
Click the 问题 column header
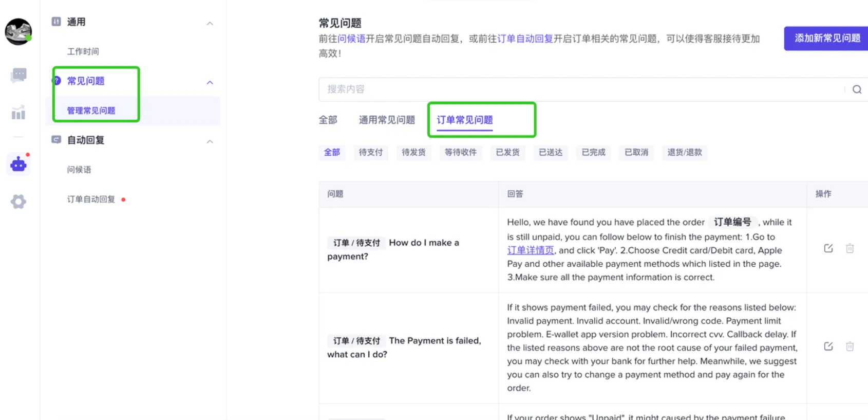click(x=335, y=194)
